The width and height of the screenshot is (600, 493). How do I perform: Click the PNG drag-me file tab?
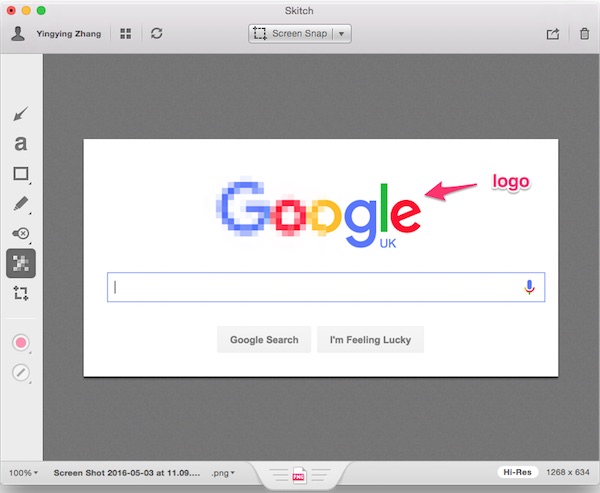click(x=299, y=475)
